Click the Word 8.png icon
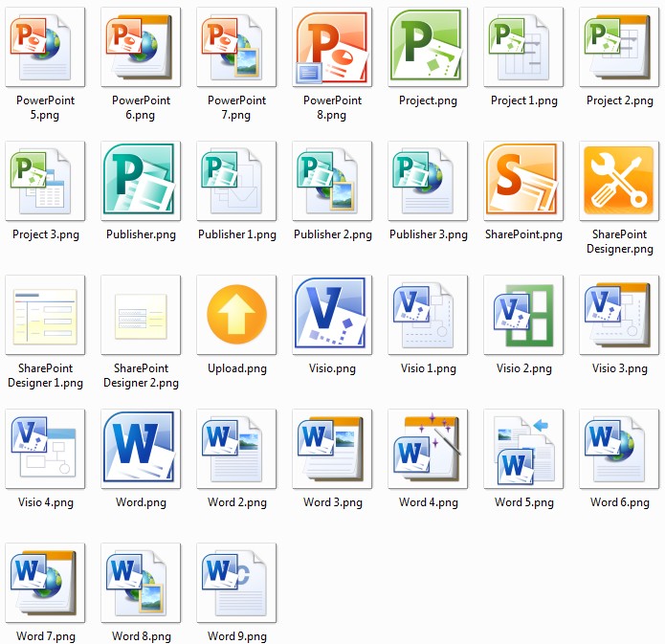Viewport: 665px width, 644px height. point(141,583)
